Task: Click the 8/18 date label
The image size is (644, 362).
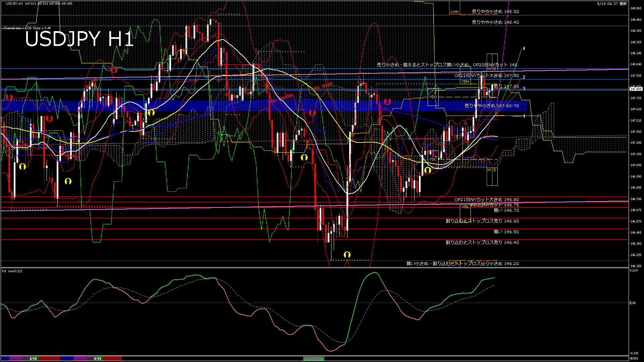Action: point(33,359)
